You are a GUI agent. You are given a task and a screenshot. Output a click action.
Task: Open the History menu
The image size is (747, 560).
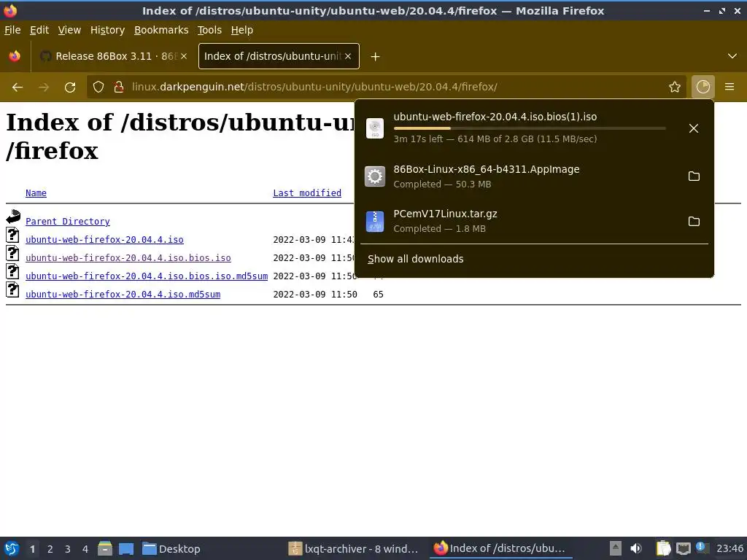coord(108,30)
